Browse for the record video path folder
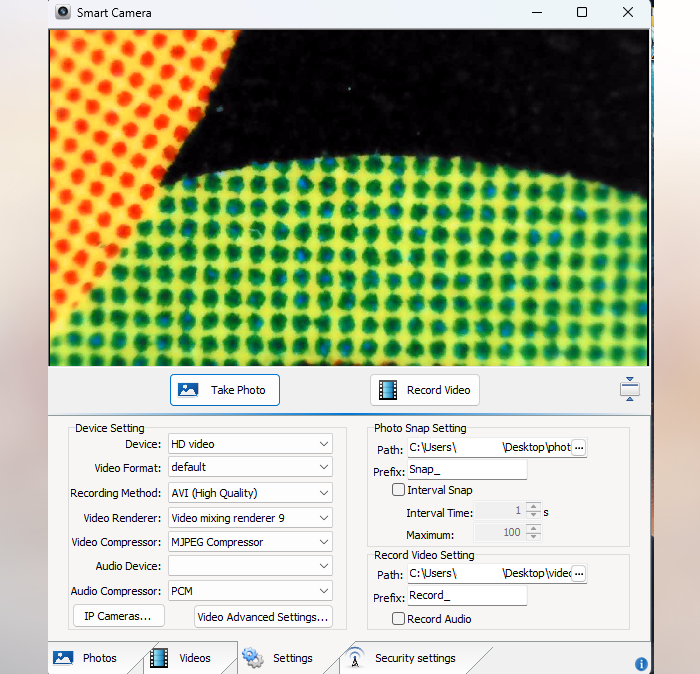Viewport: 700px width, 674px height. click(578, 574)
